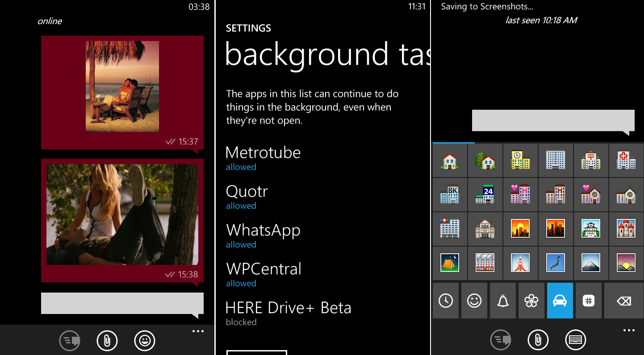
Task: Pick the yellow school clock-tower emoji
Action: point(520,160)
